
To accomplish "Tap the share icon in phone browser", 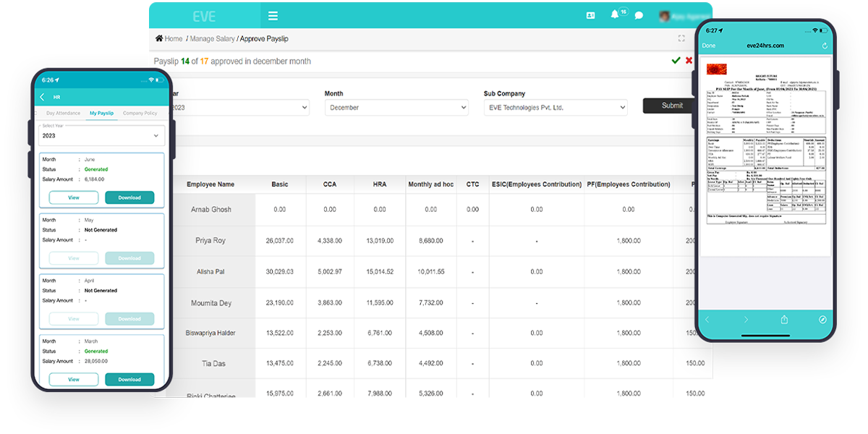I will coord(784,320).
